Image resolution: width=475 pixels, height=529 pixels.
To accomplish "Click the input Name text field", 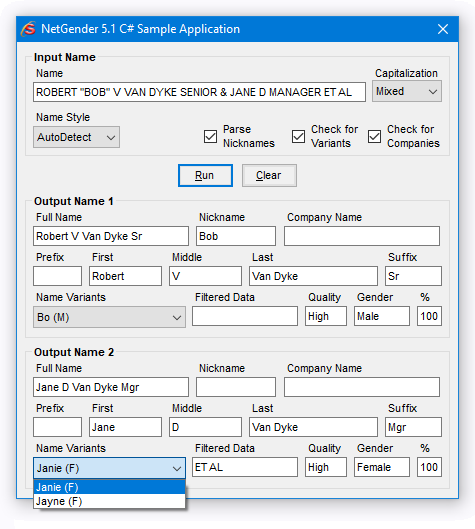I will pyautogui.click(x=199, y=92).
